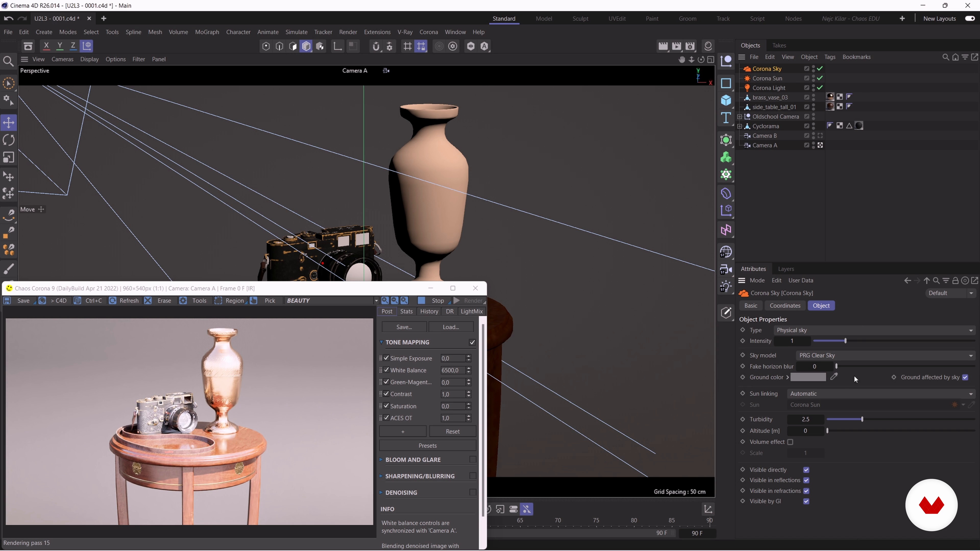This screenshot has height=551, width=980.
Task: Uncheck Simple Exposure checkbox
Action: (x=387, y=358)
